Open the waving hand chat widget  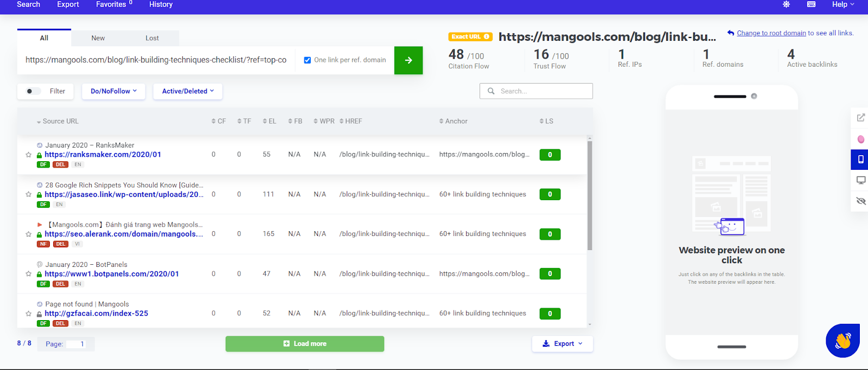pos(843,341)
